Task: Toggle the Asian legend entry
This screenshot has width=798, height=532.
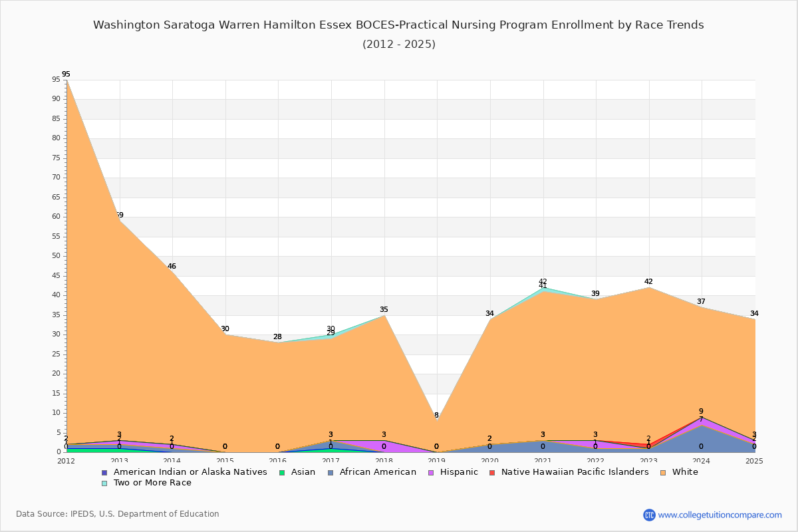Action: point(297,472)
